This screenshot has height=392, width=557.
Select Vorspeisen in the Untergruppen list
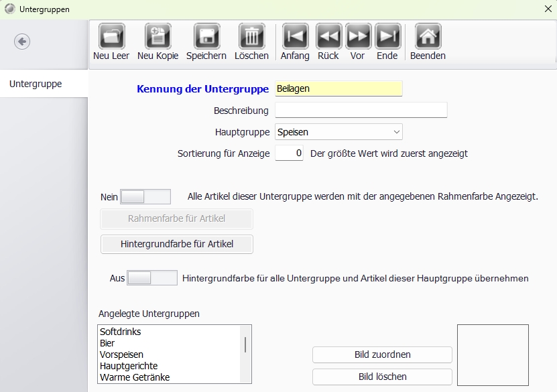coord(169,354)
